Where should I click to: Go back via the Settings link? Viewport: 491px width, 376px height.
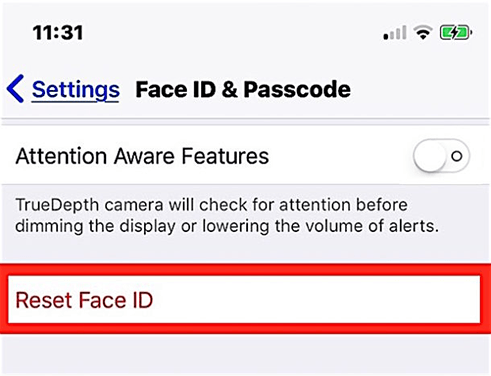coord(76,90)
